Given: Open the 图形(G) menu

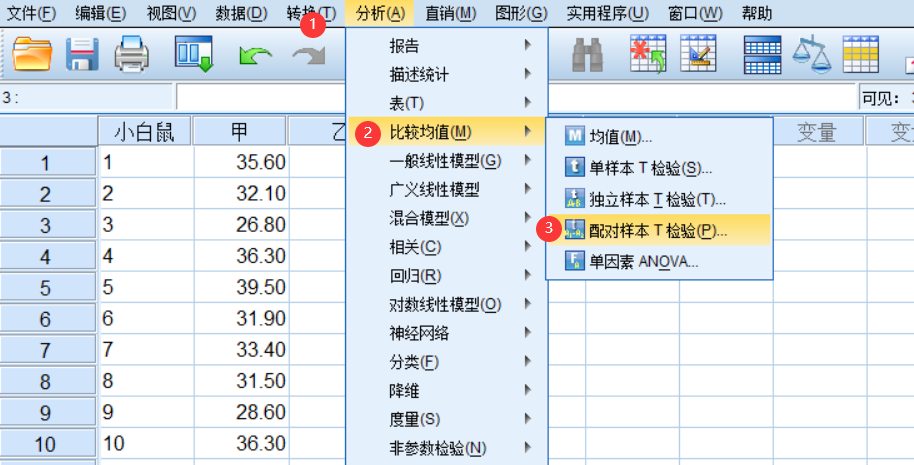Looking at the screenshot, I should click(521, 13).
